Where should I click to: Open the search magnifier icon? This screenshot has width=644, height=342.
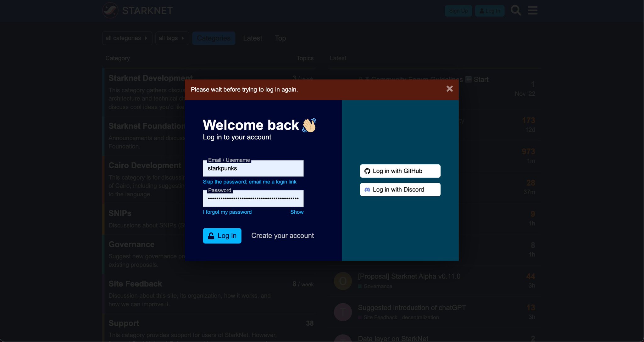(516, 10)
